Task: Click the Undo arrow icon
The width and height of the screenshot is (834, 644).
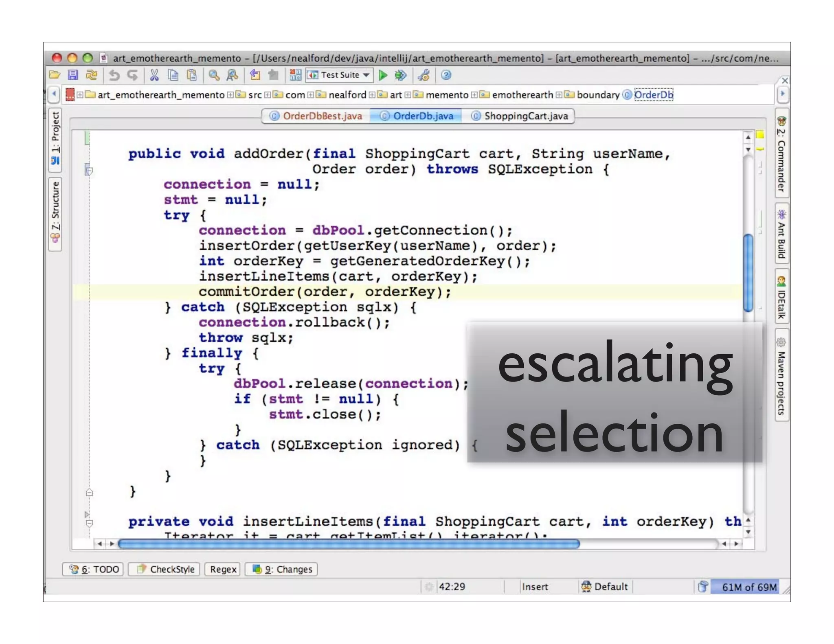Action: point(114,75)
